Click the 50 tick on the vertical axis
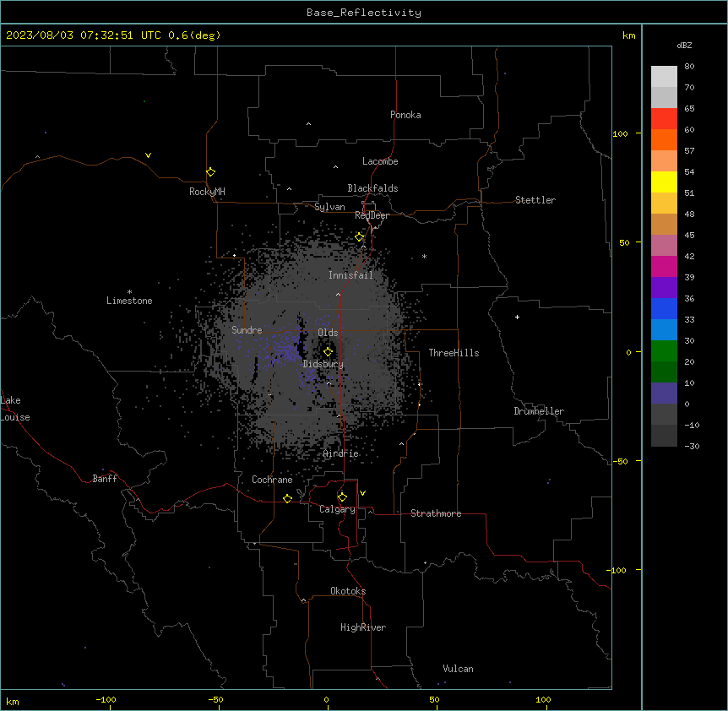The width and height of the screenshot is (728, 711). pos(624,242)
